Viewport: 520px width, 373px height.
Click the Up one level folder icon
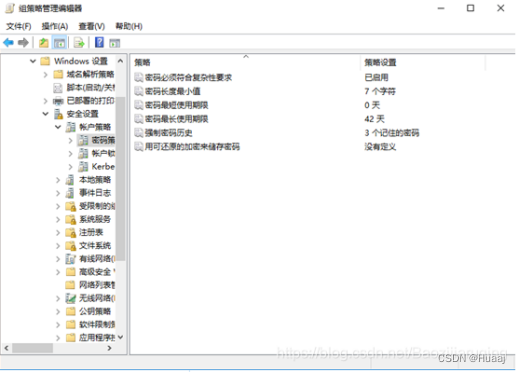(x=44, y=43)
